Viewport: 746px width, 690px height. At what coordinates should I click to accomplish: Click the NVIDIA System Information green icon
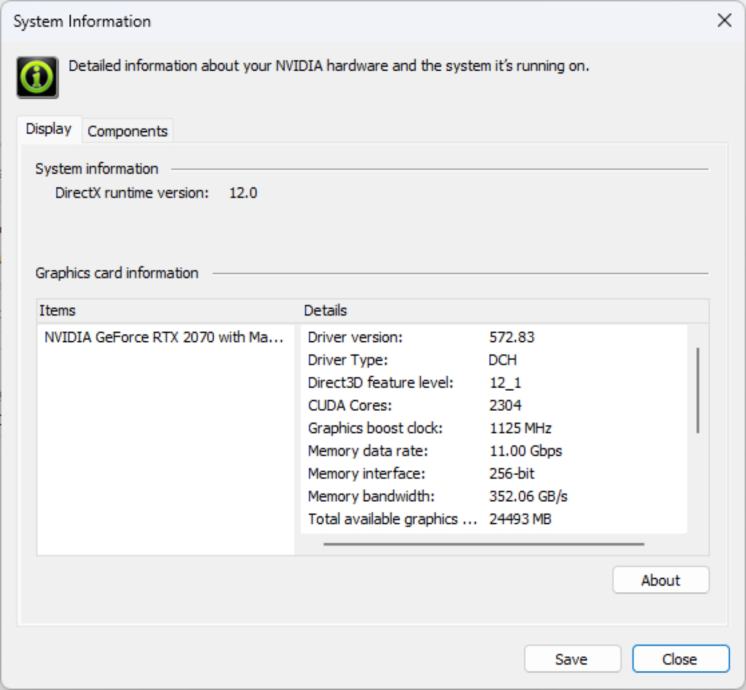[37, 77]
